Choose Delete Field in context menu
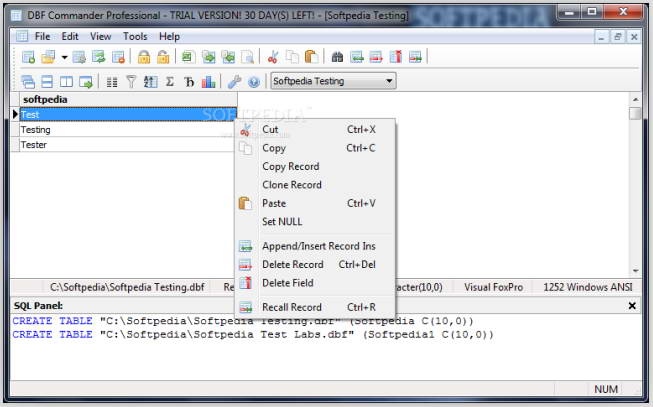Viewport: 653px width, 407px height. coord(314,283)
